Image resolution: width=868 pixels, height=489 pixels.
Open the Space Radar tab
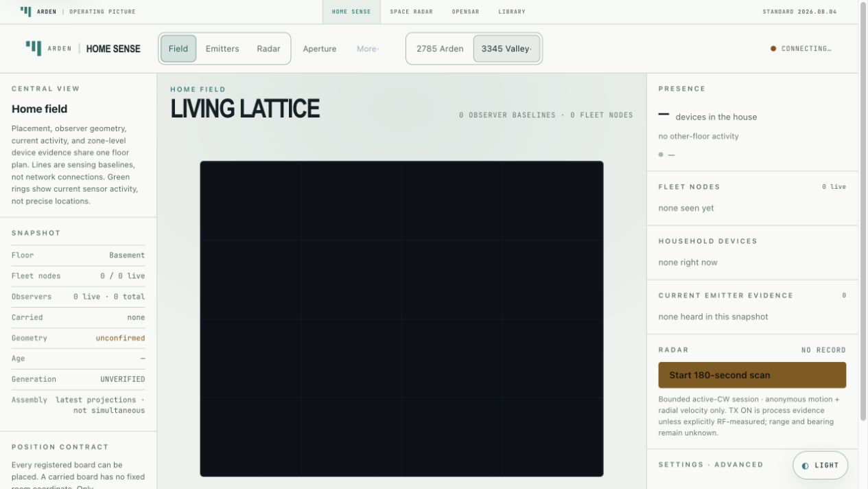point(411,12)
